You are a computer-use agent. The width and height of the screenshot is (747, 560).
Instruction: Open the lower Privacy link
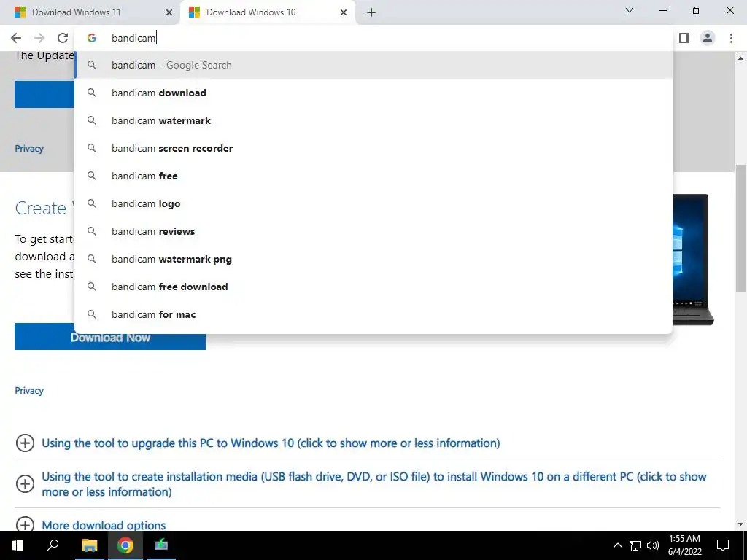tap(29, 391)
